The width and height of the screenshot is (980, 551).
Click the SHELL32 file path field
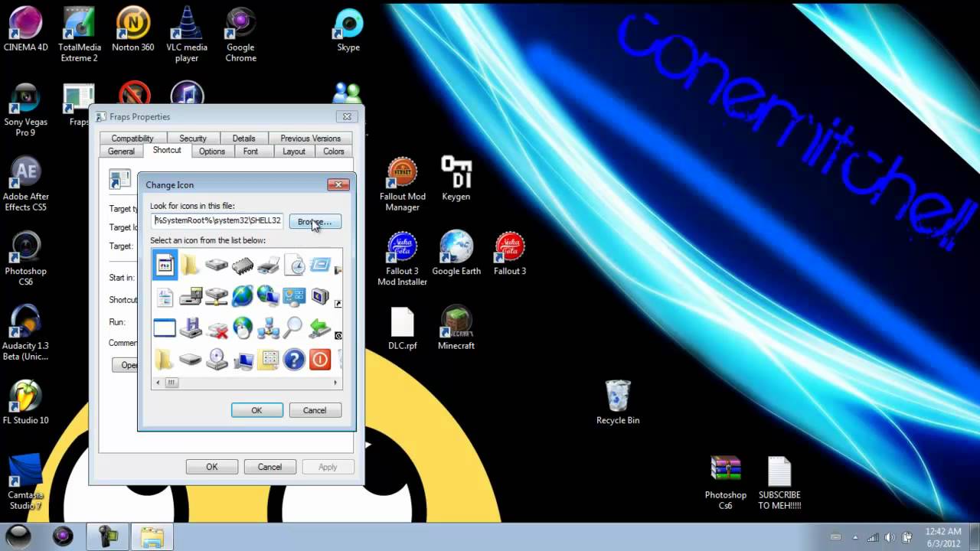[x=217, y=220]
